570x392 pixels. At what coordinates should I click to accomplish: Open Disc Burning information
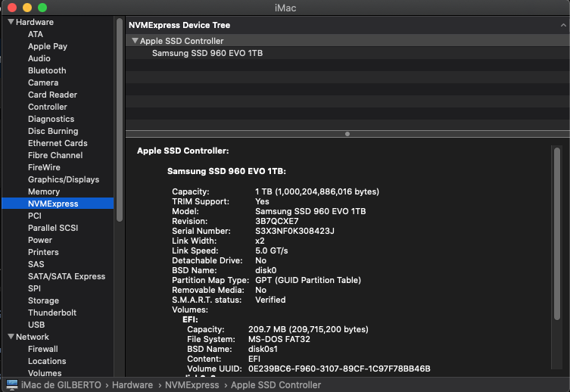click(x=53, y=131)
